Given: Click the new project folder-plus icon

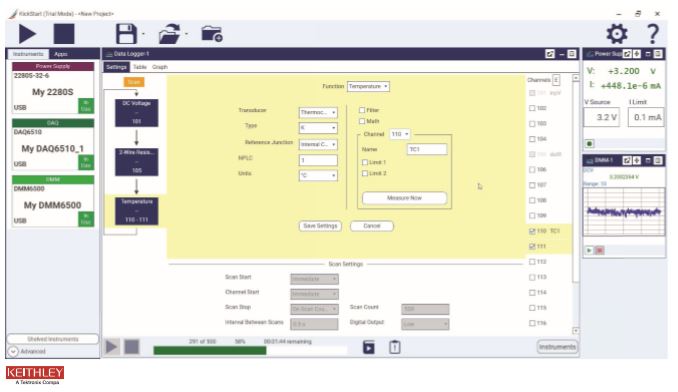Looking at the screenshot, I should pos(212,34).
